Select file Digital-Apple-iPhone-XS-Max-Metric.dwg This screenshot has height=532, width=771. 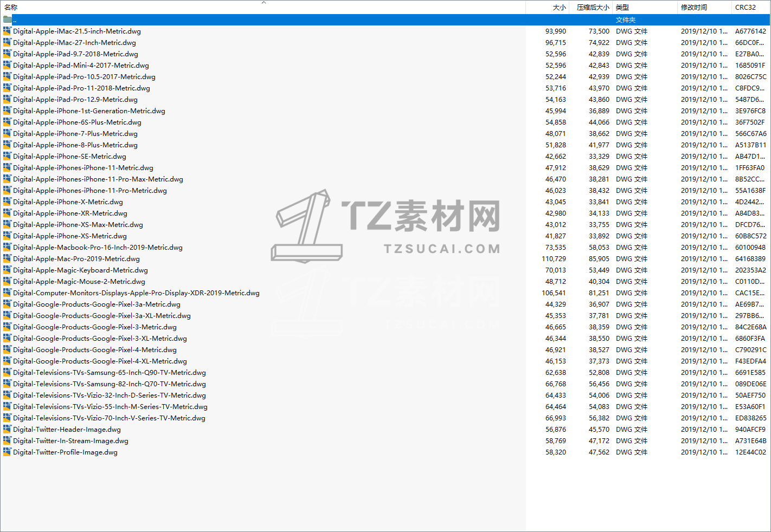coord(78,225)
